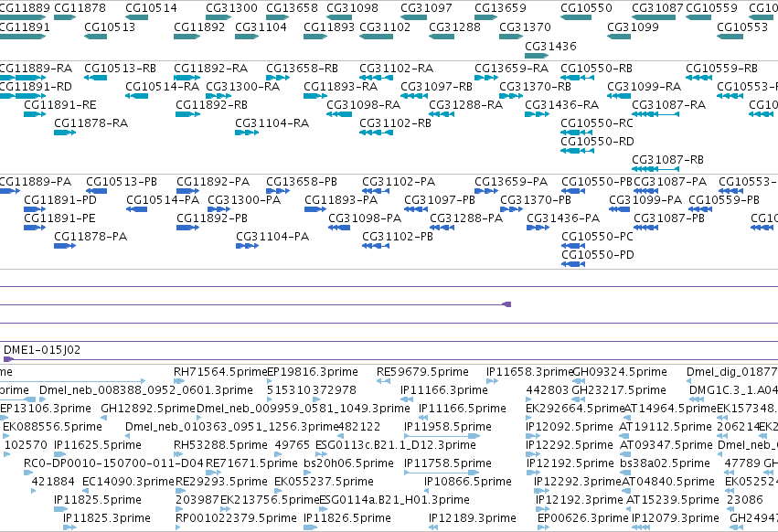This screenshot has width=778, height=532.
Task: Click the RC0-DP0010-150700-011-D04 EST label
Action: click(113, 463)
